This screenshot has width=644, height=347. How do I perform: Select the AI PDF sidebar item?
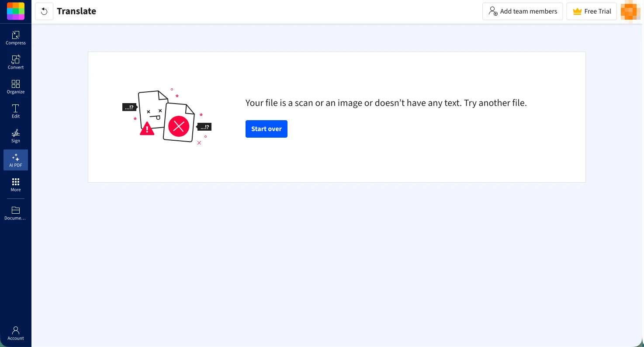[16, 160]
